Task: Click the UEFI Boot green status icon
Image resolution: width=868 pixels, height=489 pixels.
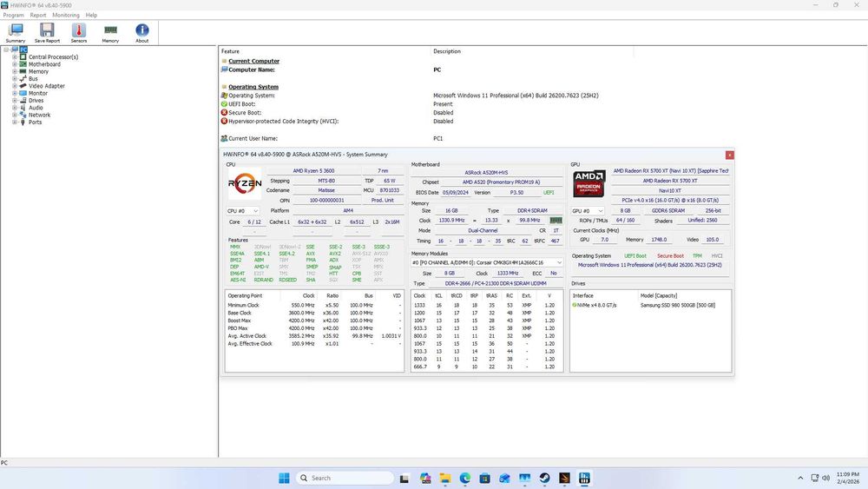Action: tap(224, 103)
